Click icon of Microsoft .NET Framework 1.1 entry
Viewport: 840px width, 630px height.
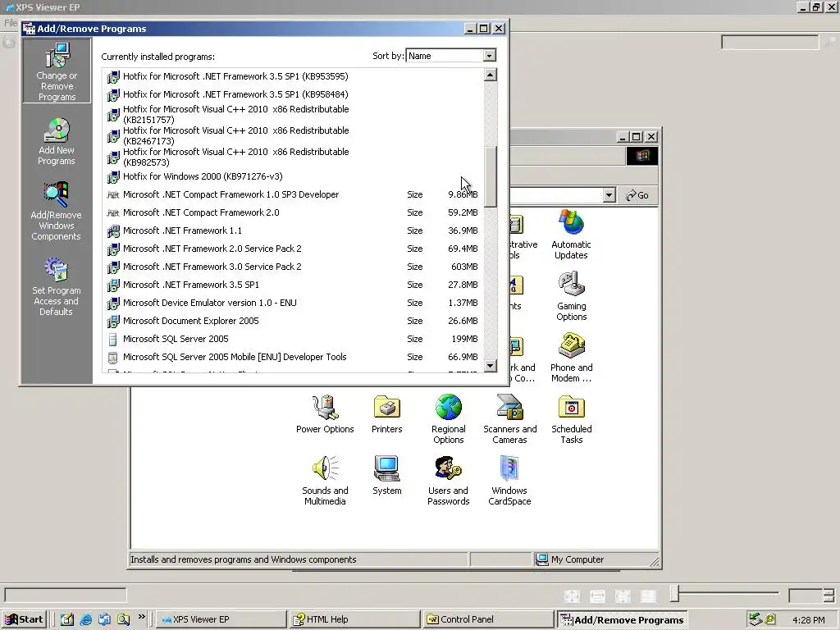(113, 231)
